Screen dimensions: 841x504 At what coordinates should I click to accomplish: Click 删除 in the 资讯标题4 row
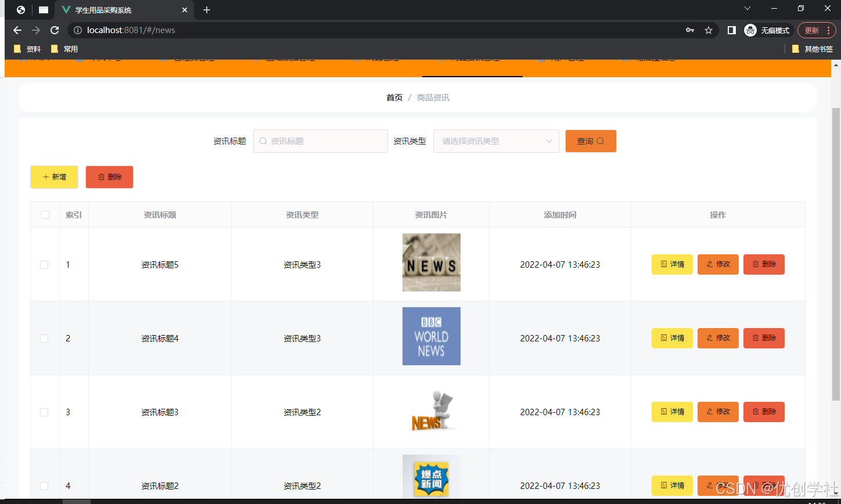(764, 338)
